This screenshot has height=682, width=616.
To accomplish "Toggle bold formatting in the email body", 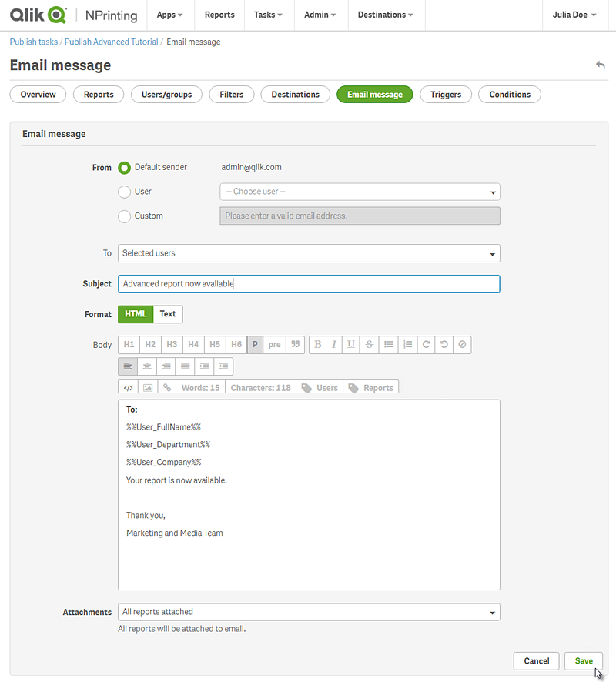I will point(317,344).
